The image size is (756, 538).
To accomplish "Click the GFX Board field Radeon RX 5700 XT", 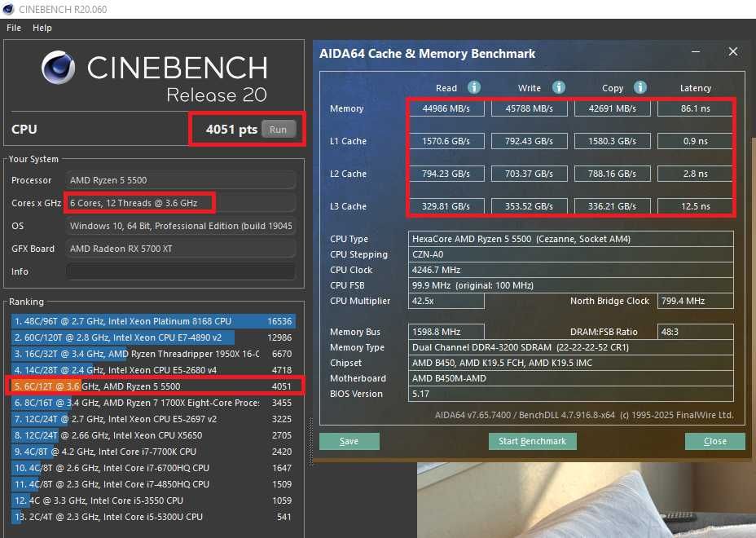I will (x=181, y=249).
